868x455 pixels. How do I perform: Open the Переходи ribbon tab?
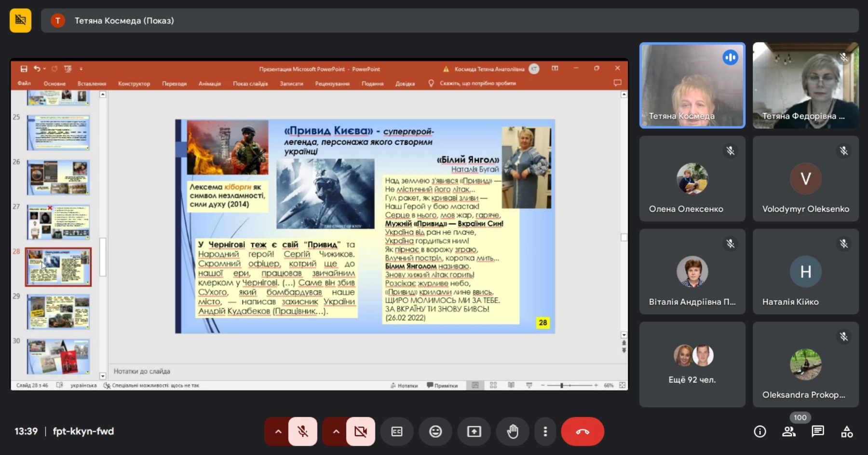coord(175,83)
